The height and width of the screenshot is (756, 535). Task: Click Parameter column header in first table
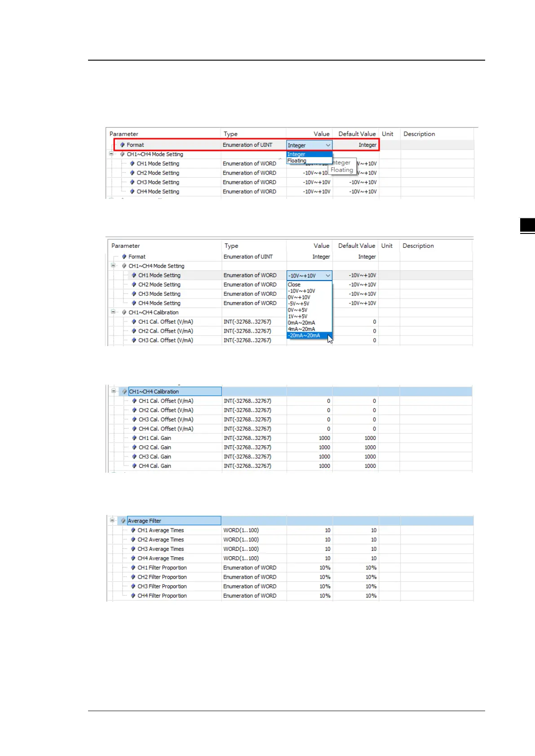[x=124, y=134]
